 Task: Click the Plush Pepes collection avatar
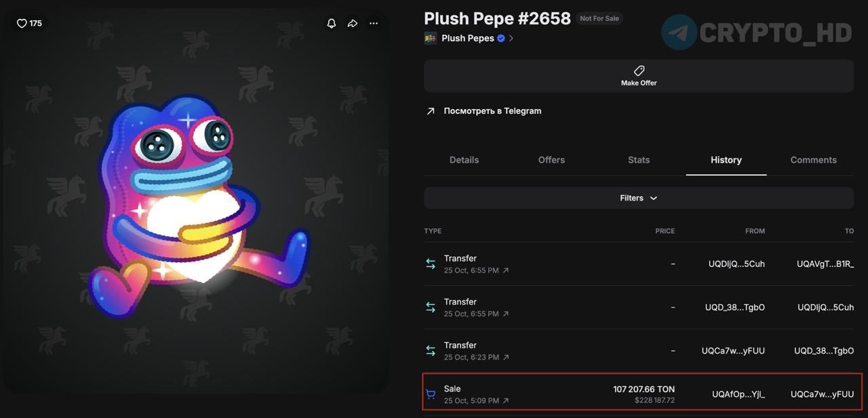click(431, 39)
